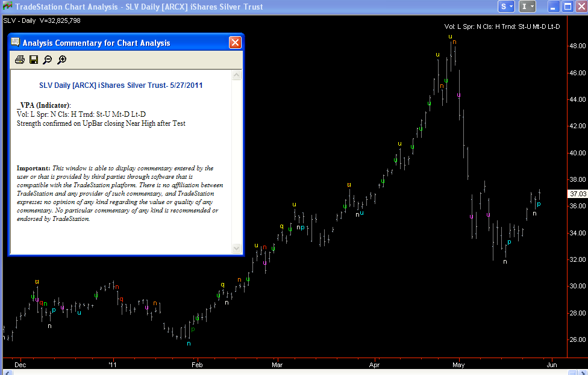Click the commentary heading SLV Daily 5/27/2011

tap(120, 85)
